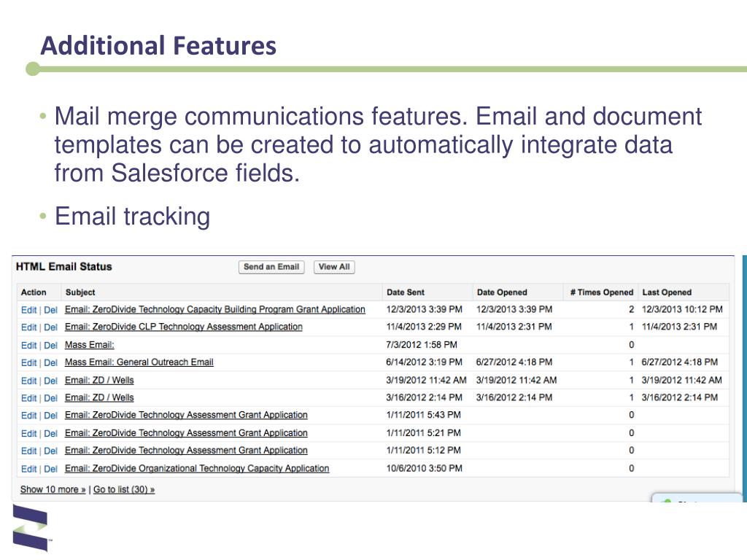Image resolution: width=747 pixels, height=560 pixels.
Task: Select the Last Opened cell 3/16/2012 2:14 PM
Action: [679, 397]
